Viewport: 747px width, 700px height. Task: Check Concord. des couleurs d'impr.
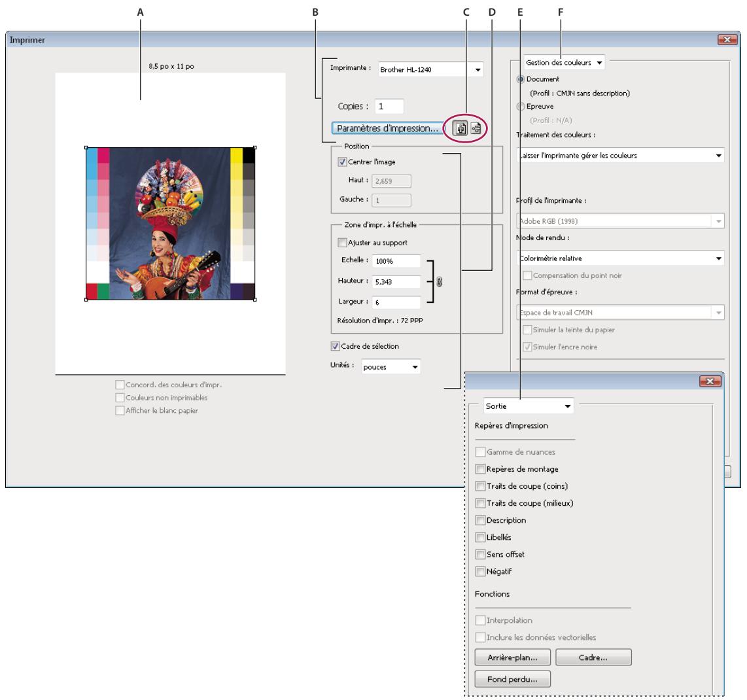(120, 385)
